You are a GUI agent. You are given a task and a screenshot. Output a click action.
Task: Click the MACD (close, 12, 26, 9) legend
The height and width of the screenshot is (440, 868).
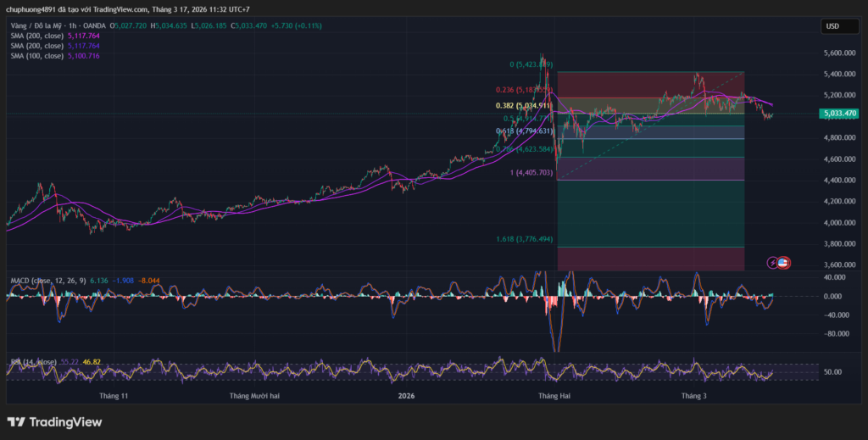coord(44,280)
